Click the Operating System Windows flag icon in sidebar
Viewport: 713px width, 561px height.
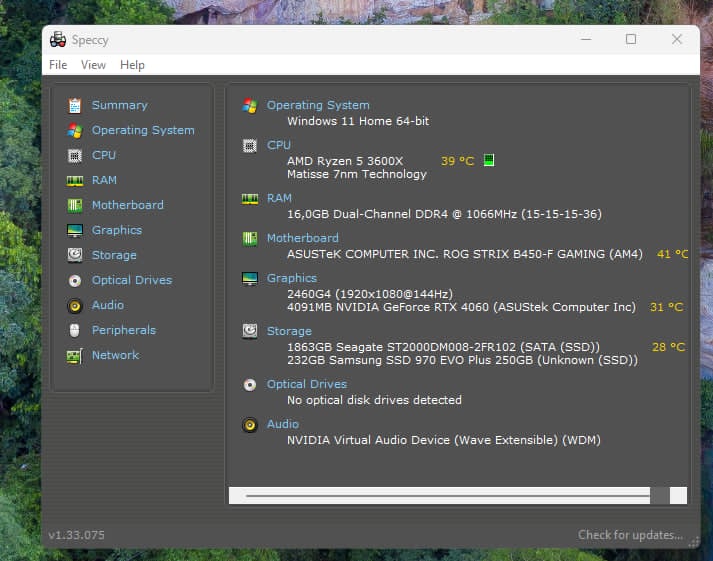(x=75, y=130)
